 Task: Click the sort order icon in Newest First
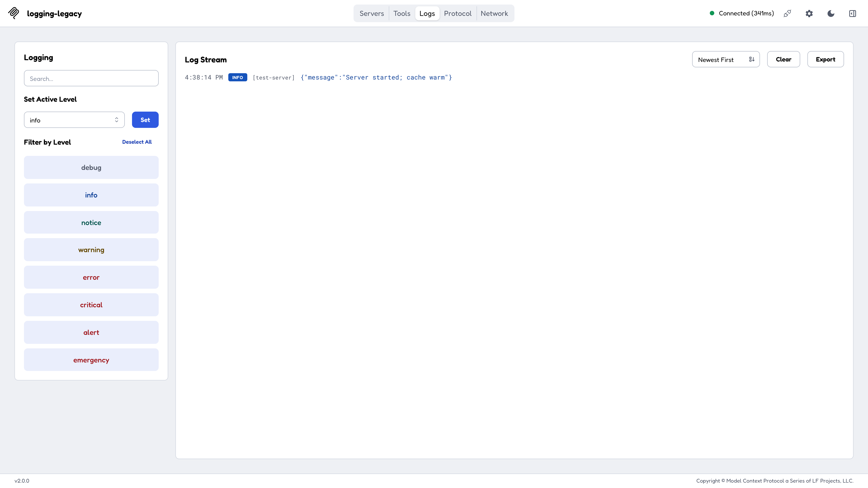pyautogui.click(x=752, y=59)
